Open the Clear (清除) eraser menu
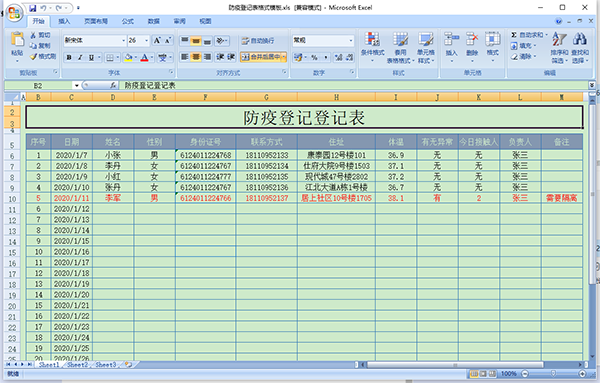The width and height of the screenshot is (600, 383). click(x=523, y=57)
